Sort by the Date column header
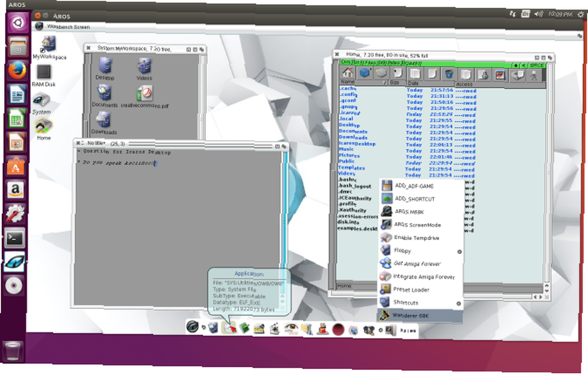588x375 pixels. pyautogui.click(x=430, y=84)
